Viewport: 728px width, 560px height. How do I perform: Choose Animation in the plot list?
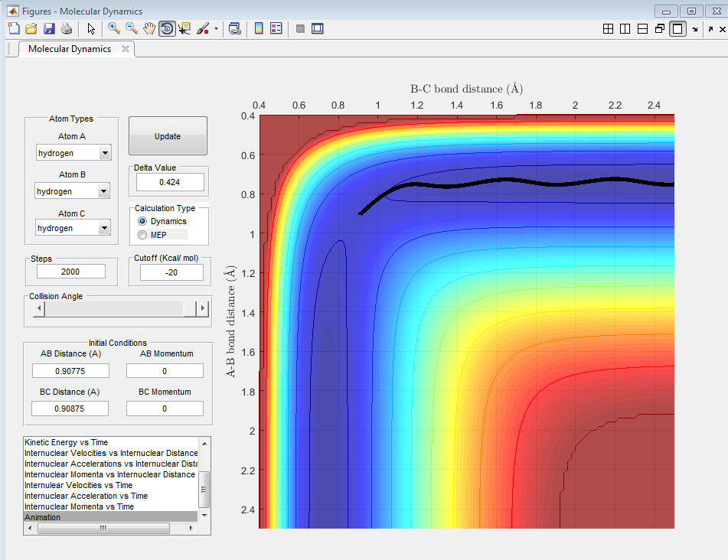[x=43, y=517]
